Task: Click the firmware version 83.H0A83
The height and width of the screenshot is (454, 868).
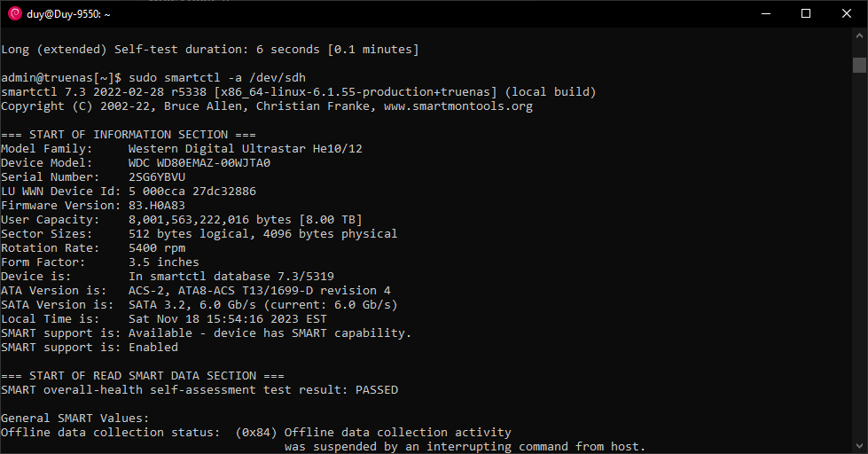Action: (157, 206)
